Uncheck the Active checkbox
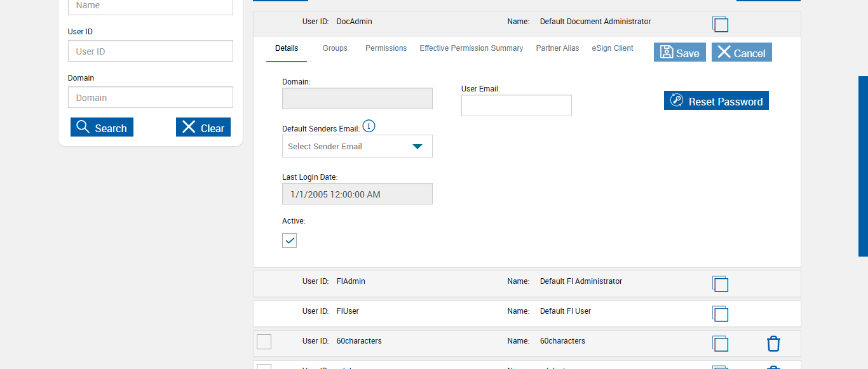 click(x=289, y=241)
